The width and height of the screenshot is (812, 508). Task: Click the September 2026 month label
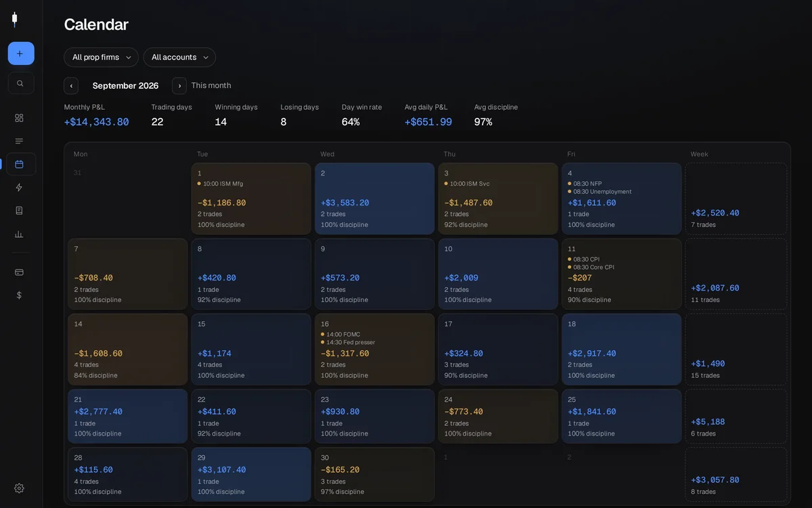click(125, 85)
